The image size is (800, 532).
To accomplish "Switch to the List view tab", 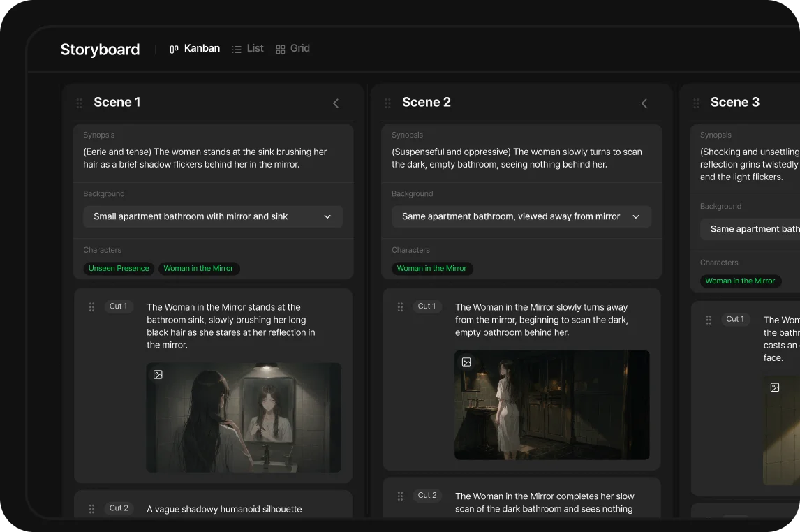I will tap(248, 48).
